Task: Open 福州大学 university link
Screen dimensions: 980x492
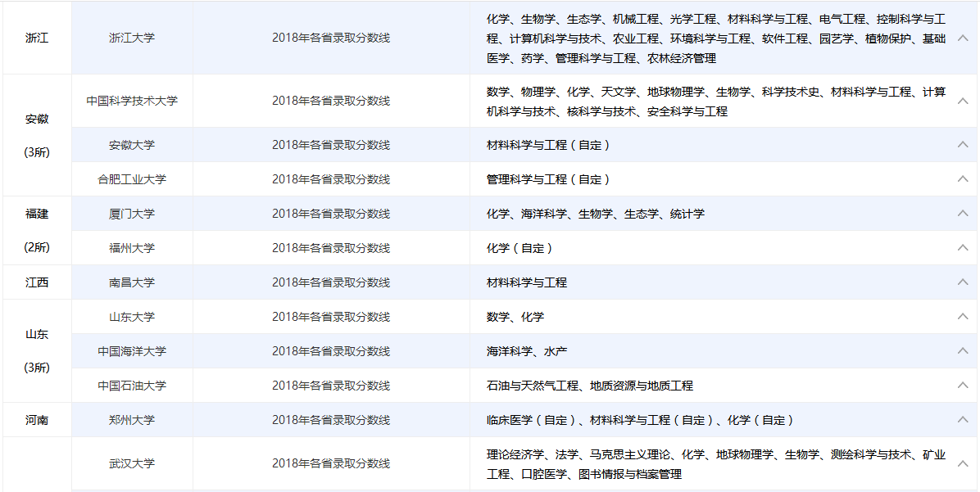Action: pyautogui.click(x=132, y=248)
